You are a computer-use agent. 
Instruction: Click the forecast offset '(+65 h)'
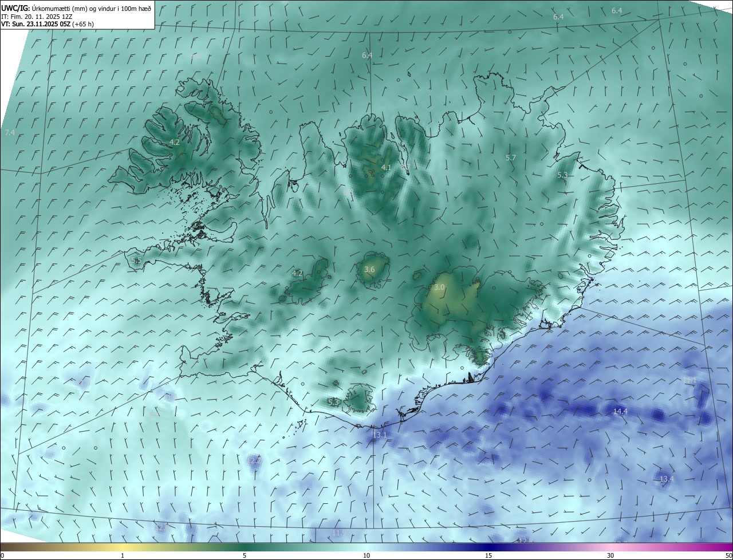84,24
